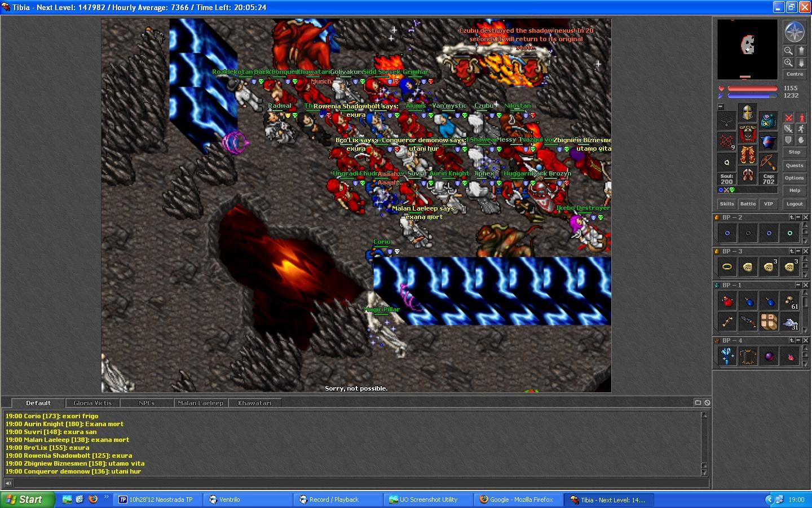This screenshot has width=812, height=508.
Task: Open the Skills window
Action: click(727, 204)
